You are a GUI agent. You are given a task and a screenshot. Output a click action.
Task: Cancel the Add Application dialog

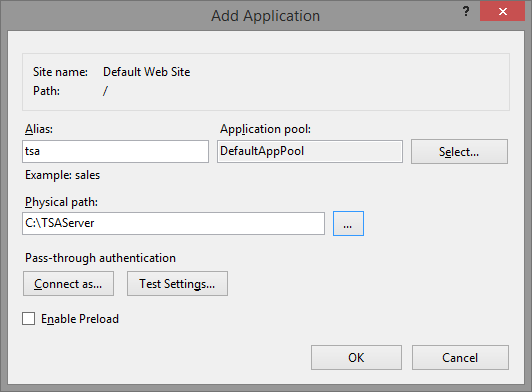[x=460, y=358]
